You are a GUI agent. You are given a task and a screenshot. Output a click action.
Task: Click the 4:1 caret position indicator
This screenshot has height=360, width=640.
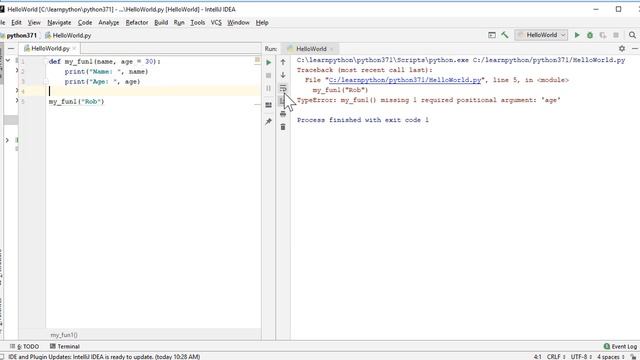(x=538, y=357)
